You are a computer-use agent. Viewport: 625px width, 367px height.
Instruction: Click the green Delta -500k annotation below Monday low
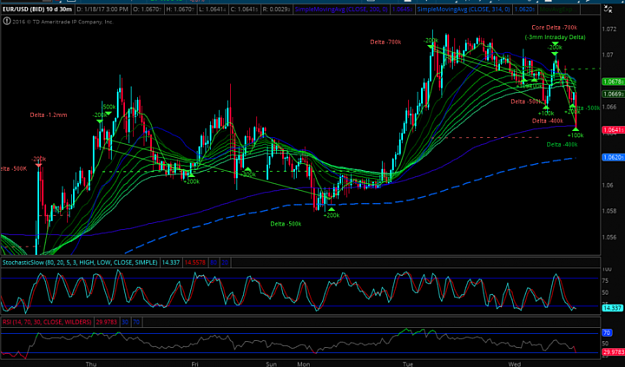285,224
